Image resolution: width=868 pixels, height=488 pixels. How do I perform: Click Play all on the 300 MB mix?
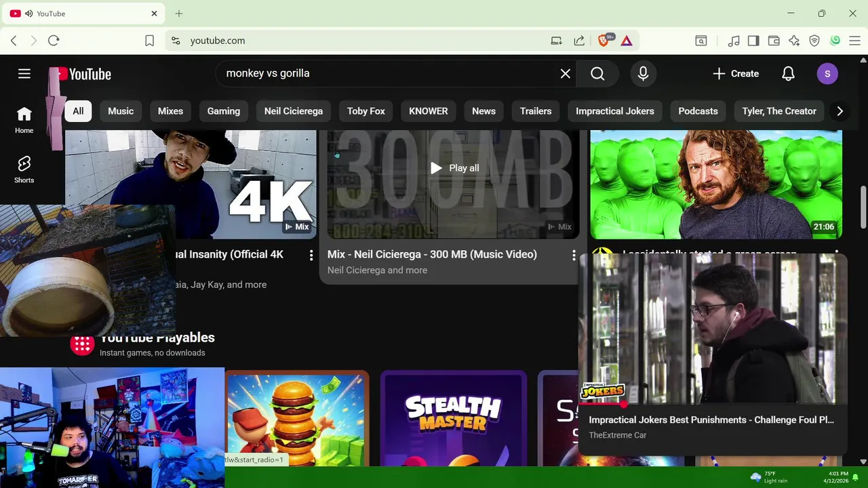point(454,168)
